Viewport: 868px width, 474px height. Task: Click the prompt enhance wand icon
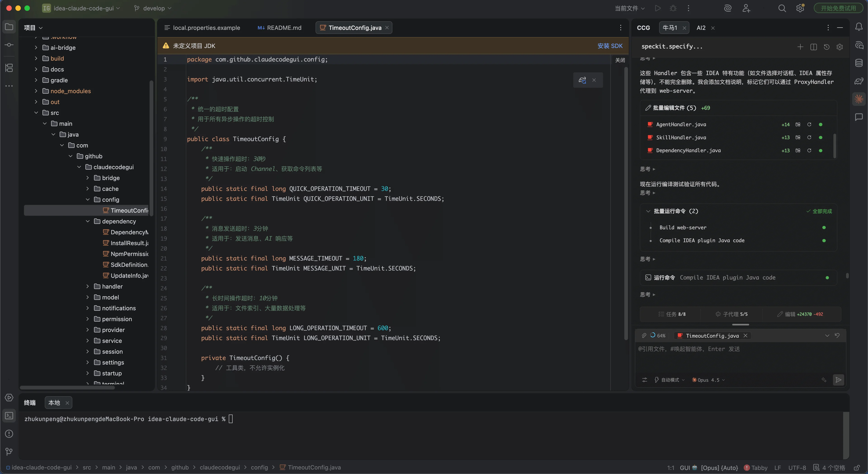(824, 380)
